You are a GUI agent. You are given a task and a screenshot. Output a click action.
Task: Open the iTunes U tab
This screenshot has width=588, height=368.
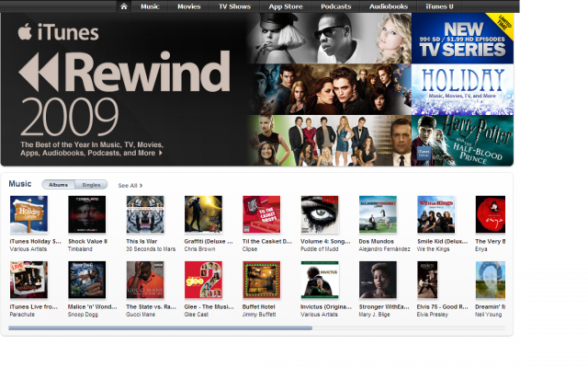point(439,6)
